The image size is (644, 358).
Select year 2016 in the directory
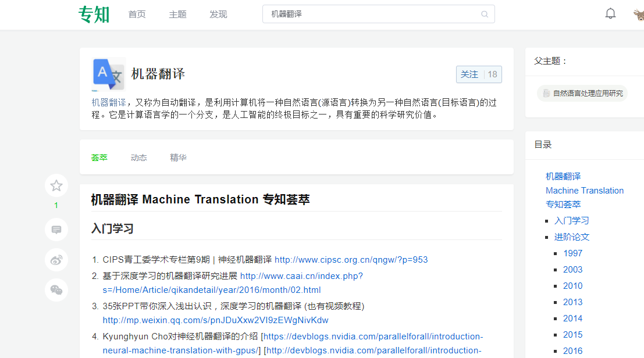tap(572, 350)
